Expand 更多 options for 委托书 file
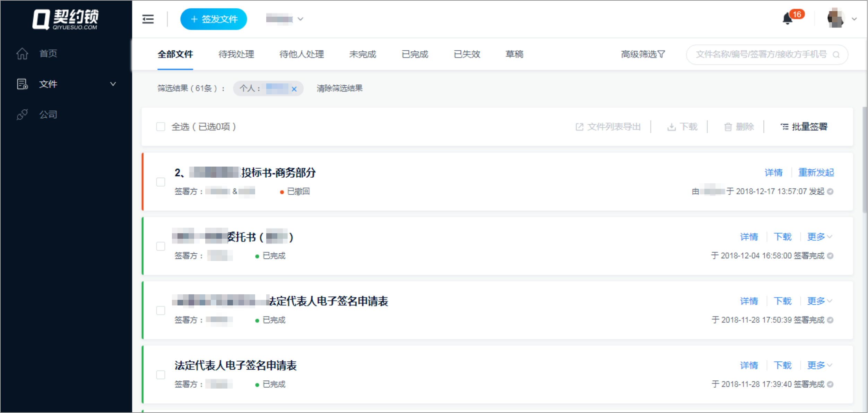 [819, 237]
